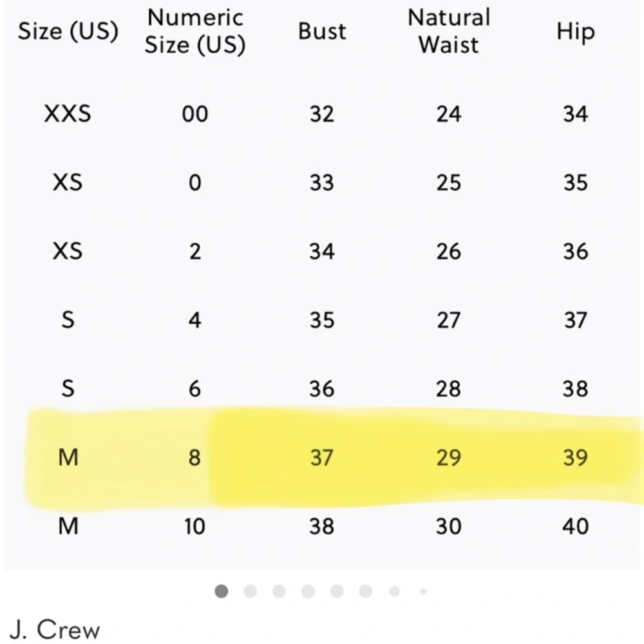Viewport: 644px width, 644px height.
Task: Select the first active carousel page dot
Action: tap(222, 591)
